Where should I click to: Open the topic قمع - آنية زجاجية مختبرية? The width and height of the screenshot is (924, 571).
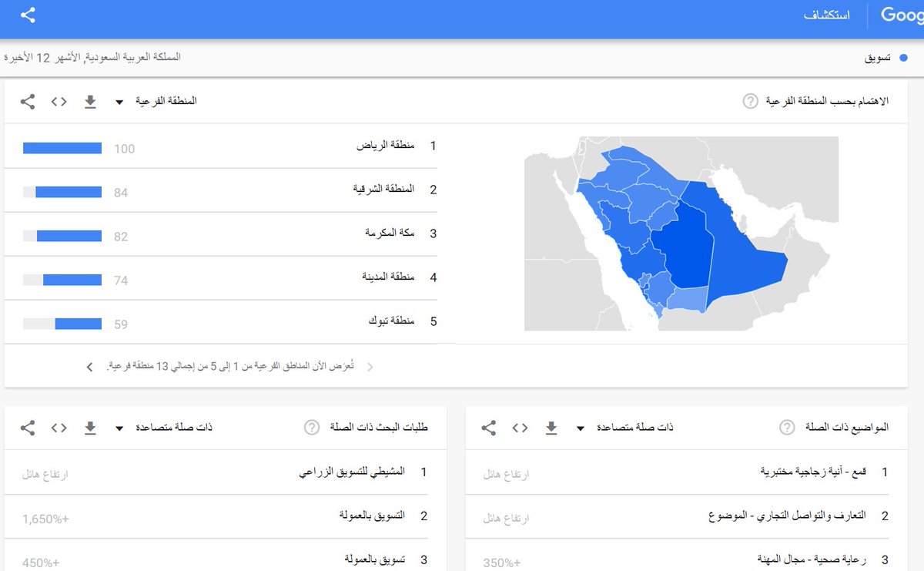(814, 472)
